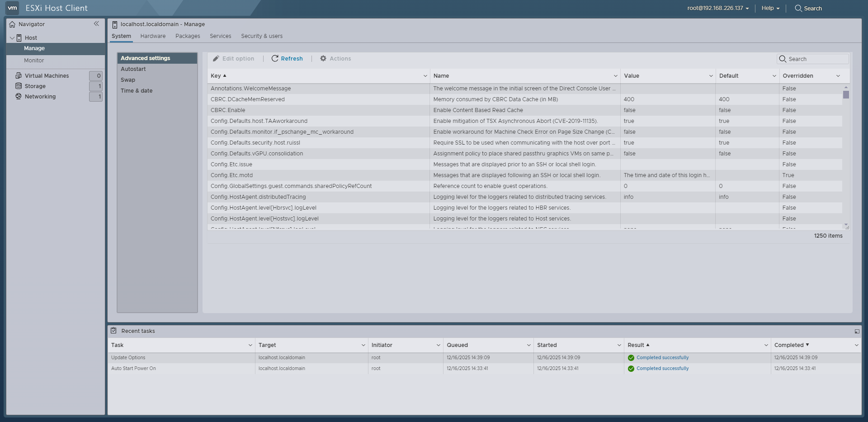This screenshot has width=868, height=422.
Task: Click the Storage icon in the sidebar
Action: (18, 86)
